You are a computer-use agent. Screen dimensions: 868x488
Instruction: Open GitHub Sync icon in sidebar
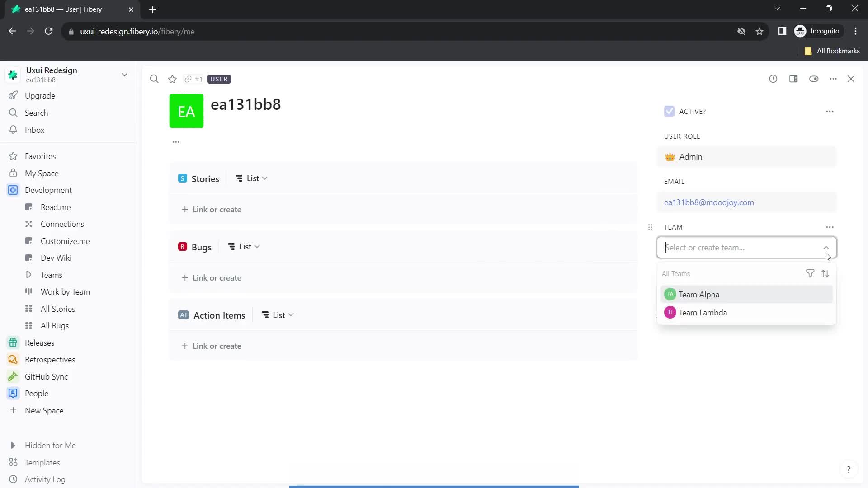[x=13, y=376]
